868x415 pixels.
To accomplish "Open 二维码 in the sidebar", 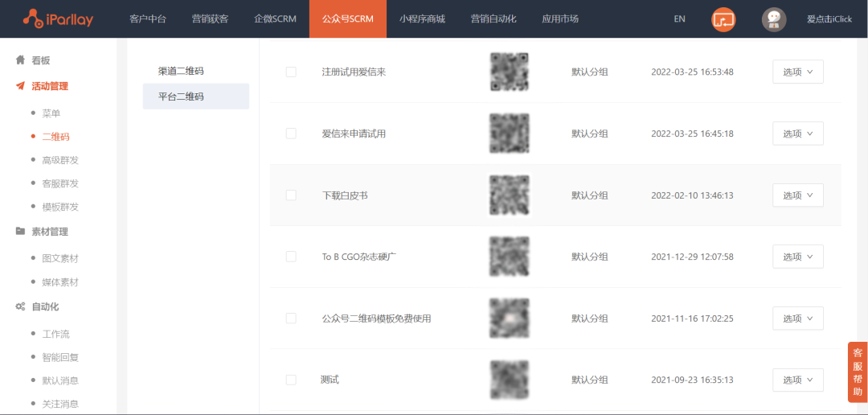I will point(56,137).
